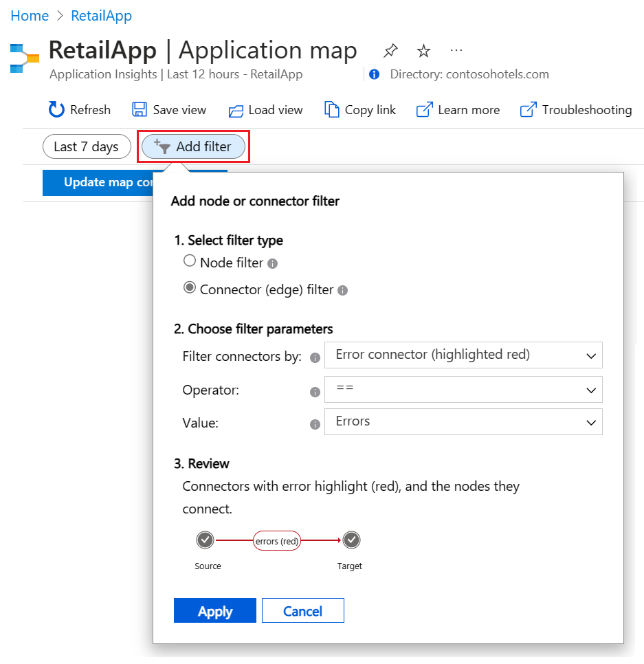Screen dimensions: 644x664
Task: Click the Last 7 days time range pill
Action: tap(87, 146)
